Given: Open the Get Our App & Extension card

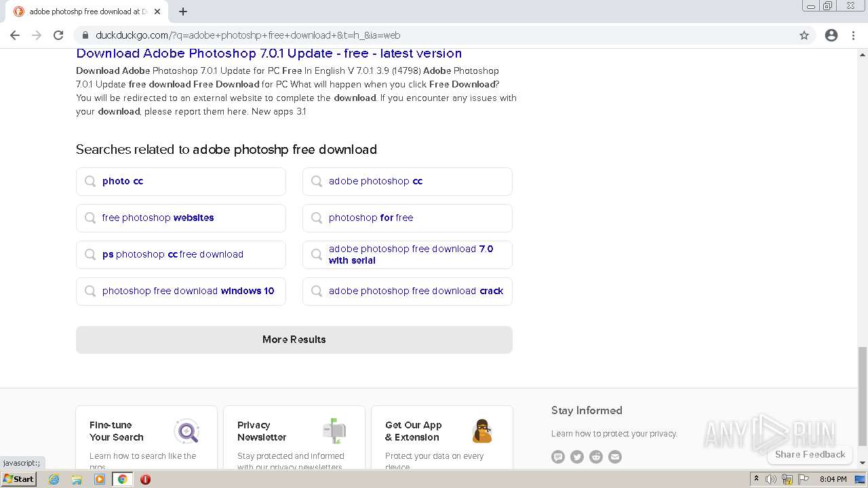Looking at the screenshot, I should [442, 437].
